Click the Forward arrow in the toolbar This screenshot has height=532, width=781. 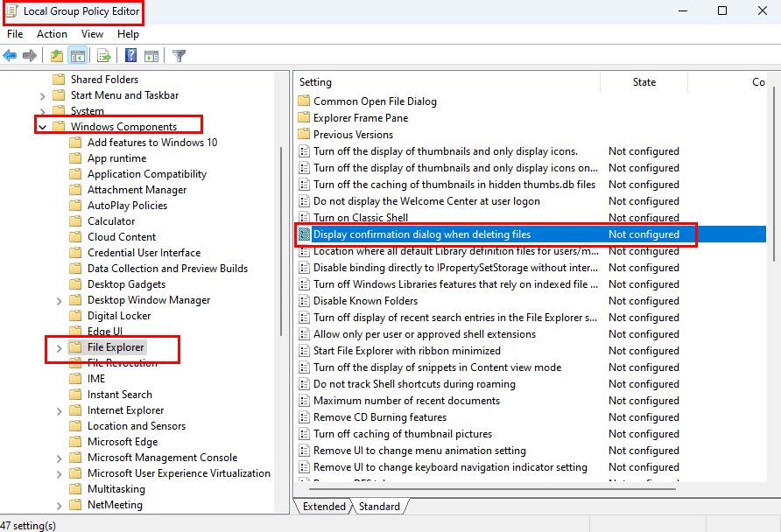(30, 56)
